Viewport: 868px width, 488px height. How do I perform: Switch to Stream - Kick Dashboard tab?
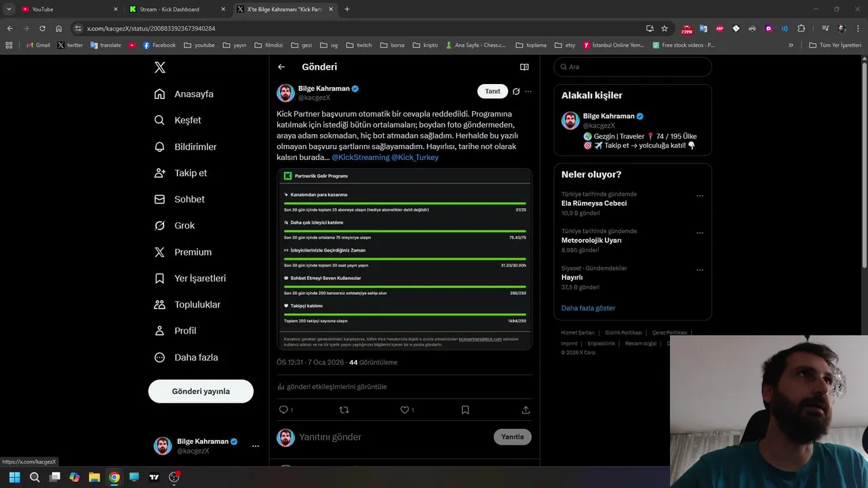178,9
